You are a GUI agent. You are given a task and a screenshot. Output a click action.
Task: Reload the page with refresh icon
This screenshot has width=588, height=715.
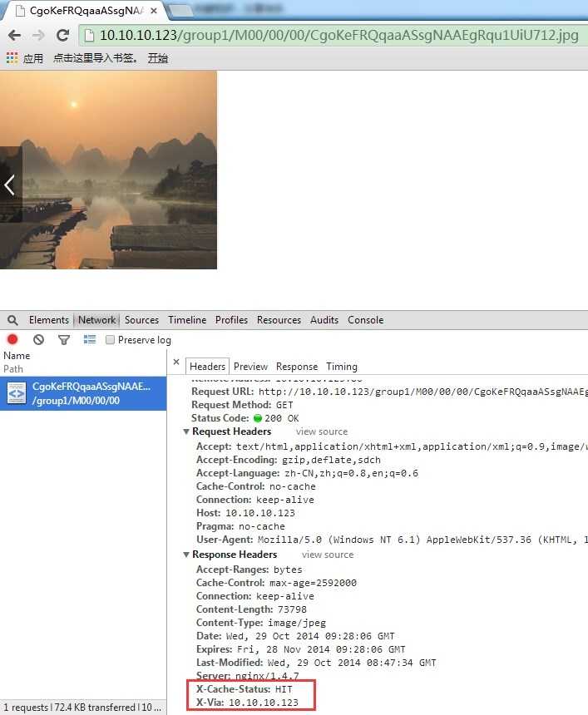pos(62,35)
